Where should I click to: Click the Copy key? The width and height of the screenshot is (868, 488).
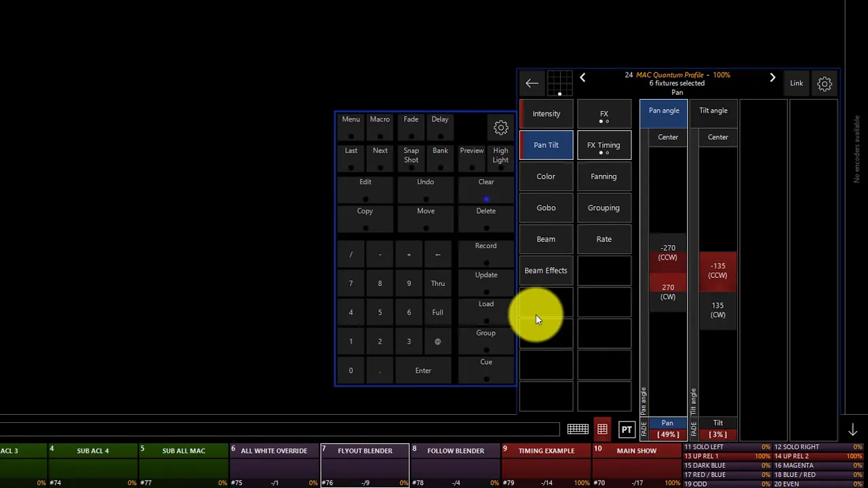(x=365, y=218)
